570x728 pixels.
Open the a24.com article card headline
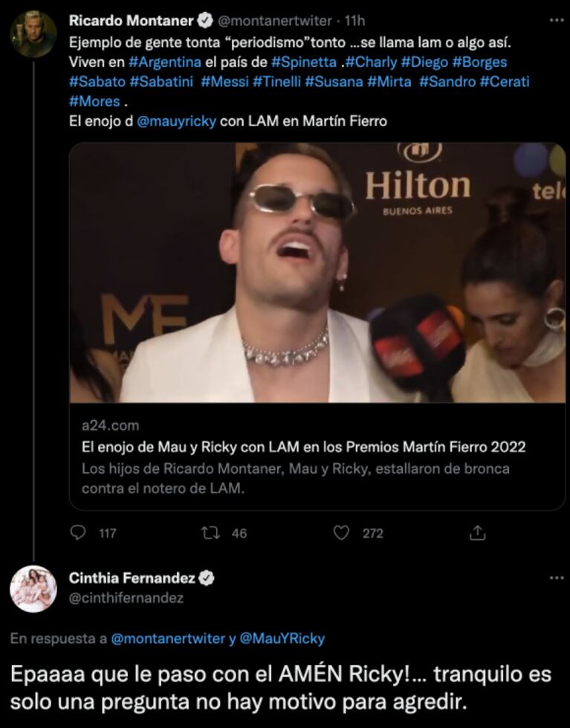click(x=303, y=447)
